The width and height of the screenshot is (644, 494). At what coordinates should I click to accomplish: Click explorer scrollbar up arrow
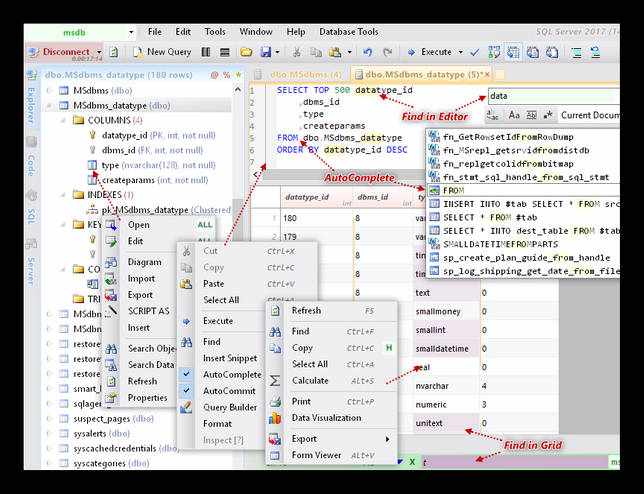[x=238, y=90]
